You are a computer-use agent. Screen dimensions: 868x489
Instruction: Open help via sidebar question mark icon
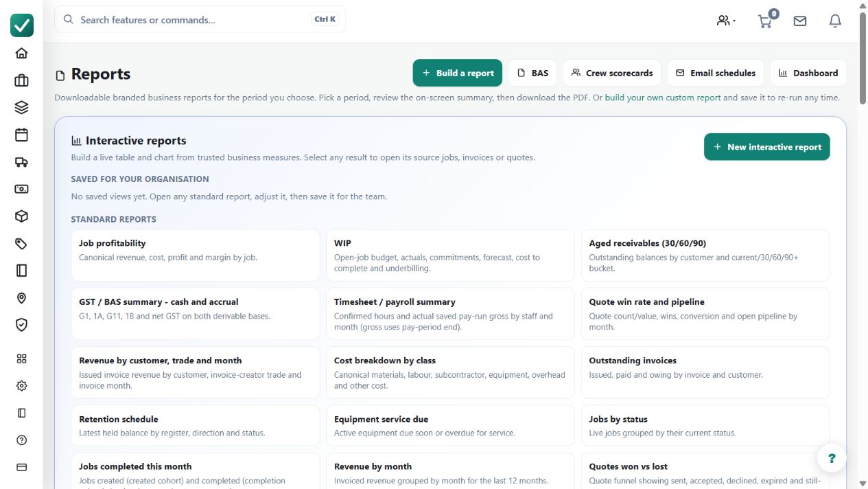tap(21, 440)
